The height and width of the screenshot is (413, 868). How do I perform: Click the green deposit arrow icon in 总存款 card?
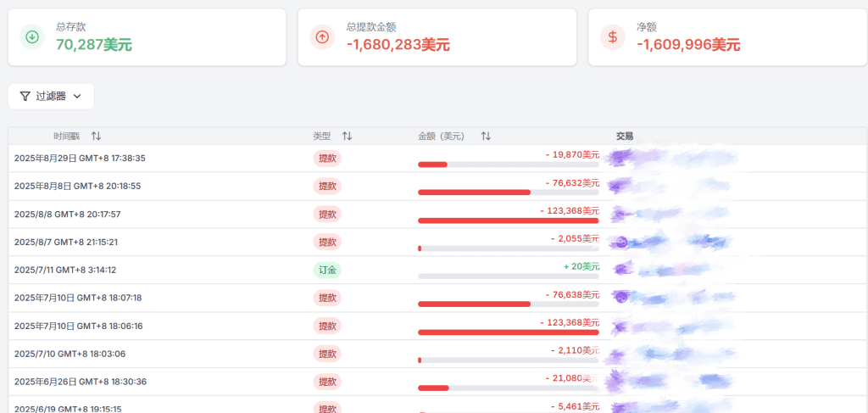coord(32,36)
